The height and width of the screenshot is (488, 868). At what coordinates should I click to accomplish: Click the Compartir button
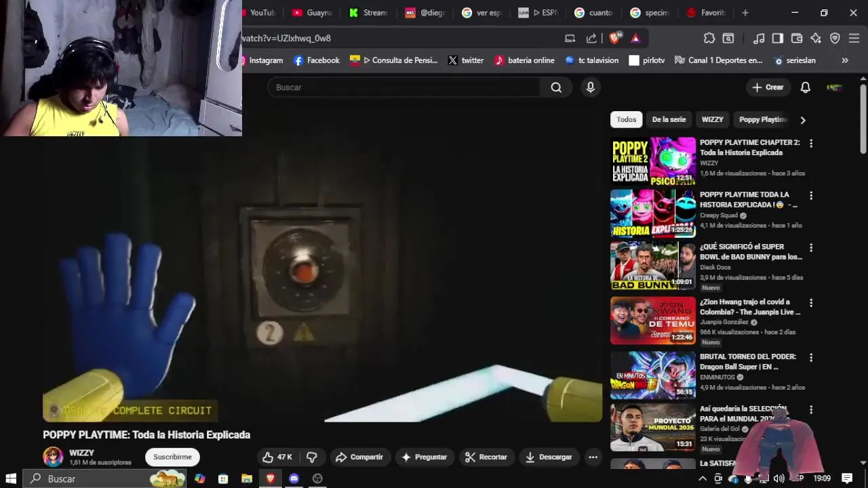pyautogui.click(x=359, y=457)
